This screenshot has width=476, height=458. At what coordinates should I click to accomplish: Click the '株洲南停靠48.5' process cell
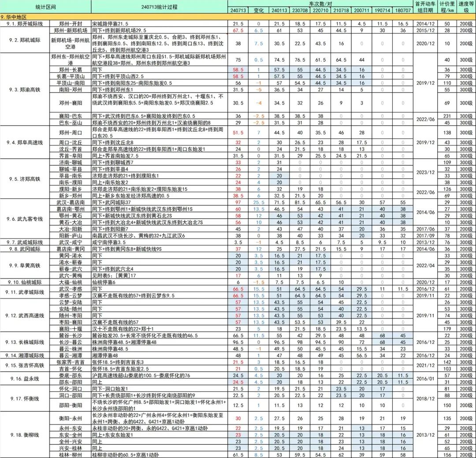[x=160, y=349]
